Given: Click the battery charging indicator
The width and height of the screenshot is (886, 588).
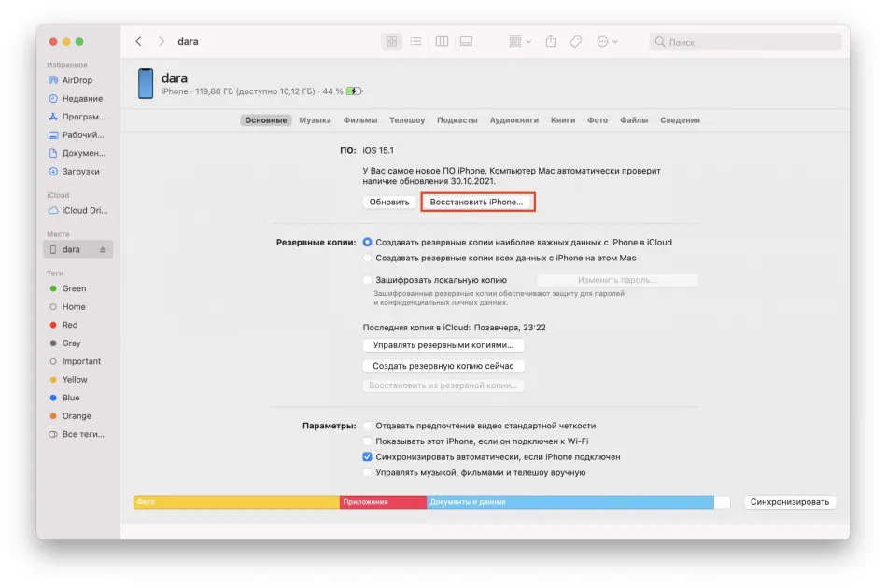Looking at the screenshot, I should 354,91.
